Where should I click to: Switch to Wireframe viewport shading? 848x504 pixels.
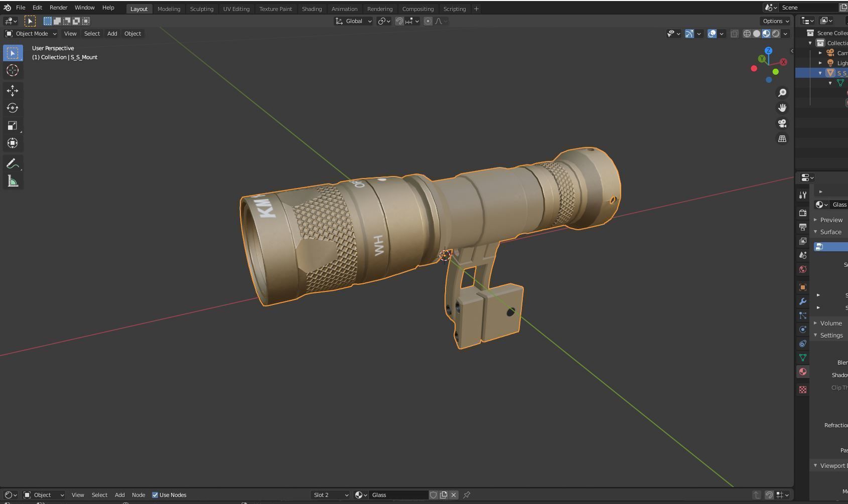[747, 34]
